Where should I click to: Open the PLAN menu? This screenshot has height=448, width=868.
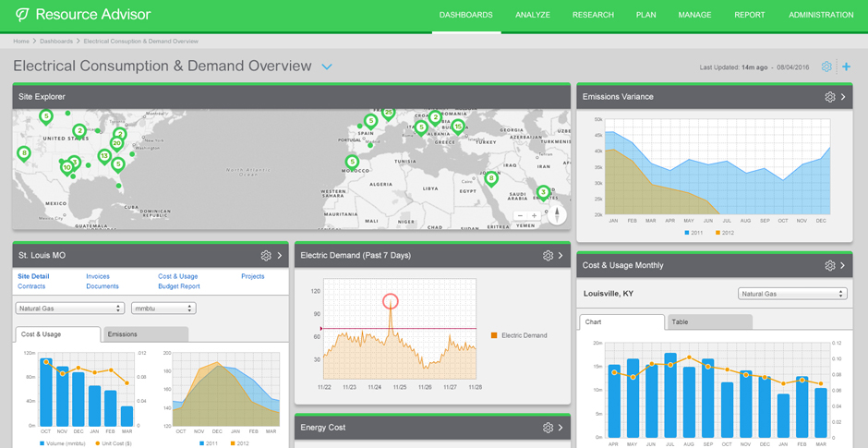click(x=646, y=15)
